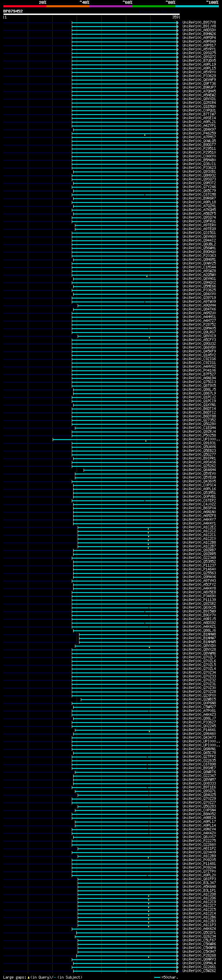Image resolution: width=222 pixels, height=980 pixels.
Task: Click the red 20% identity color bar
Action: pyautogui.click(x=25, y=6)
